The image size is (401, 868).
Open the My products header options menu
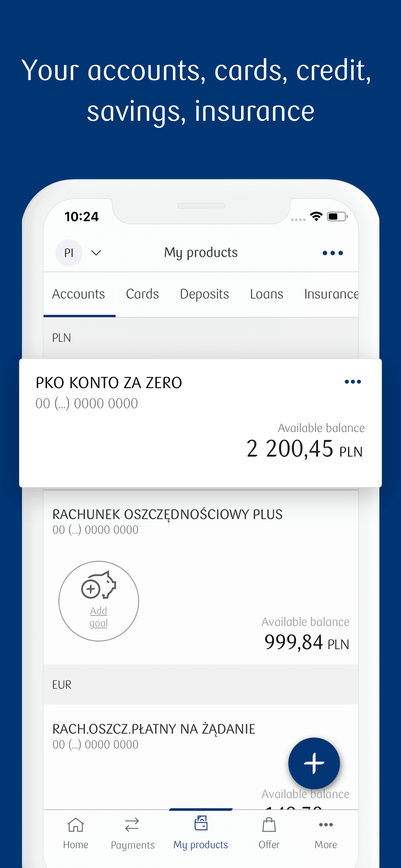(x=333, y=253)
